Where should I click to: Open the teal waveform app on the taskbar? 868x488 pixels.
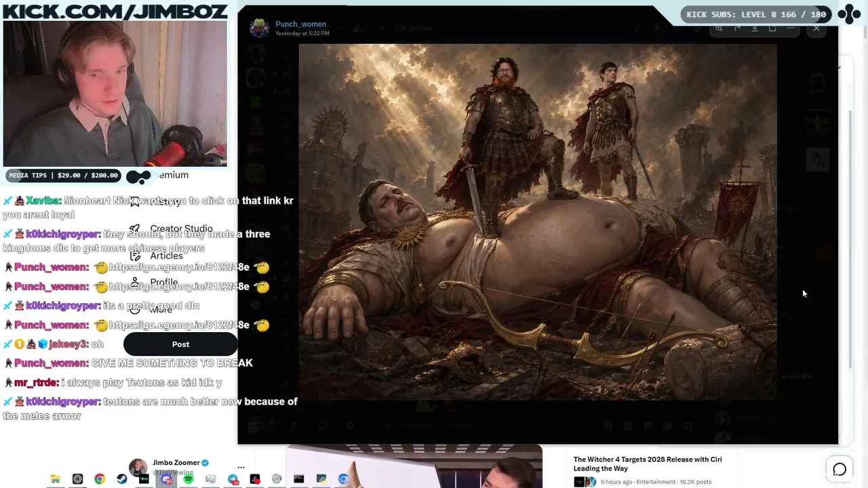[x=144, y=479]
